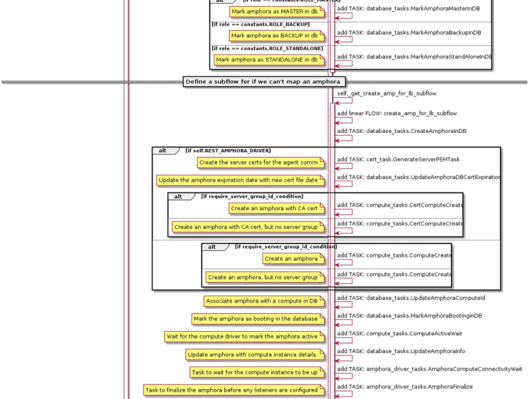Click the 'Define a subflow' divider title

tap(264, 82)
